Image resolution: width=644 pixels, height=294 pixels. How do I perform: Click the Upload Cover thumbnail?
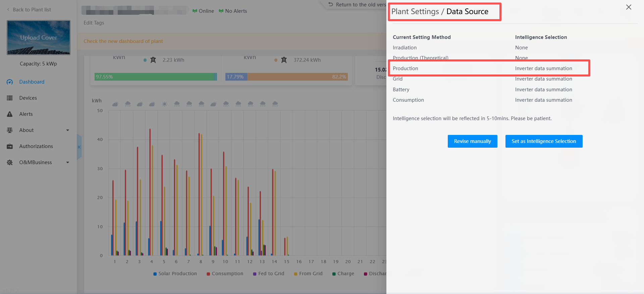click(x=39, y=38)
